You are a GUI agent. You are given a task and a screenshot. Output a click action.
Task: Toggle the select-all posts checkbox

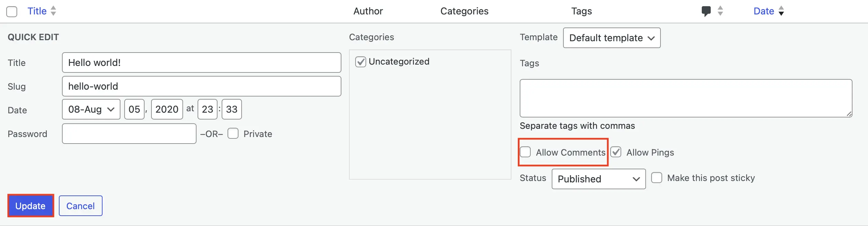[x=12, y=11]
